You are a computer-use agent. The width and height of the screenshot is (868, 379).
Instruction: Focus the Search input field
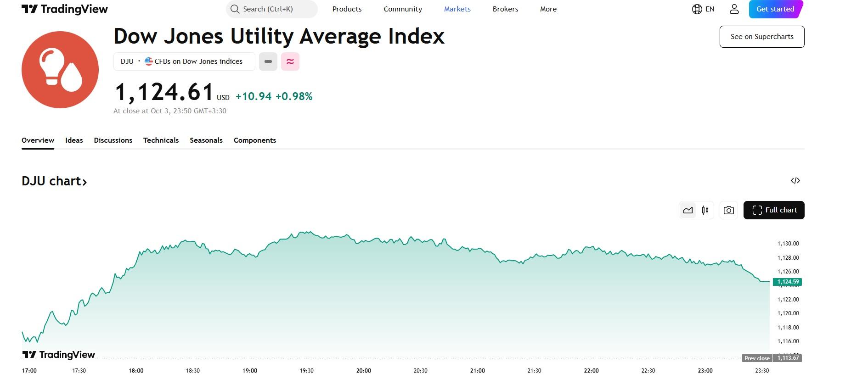[272, 9]
